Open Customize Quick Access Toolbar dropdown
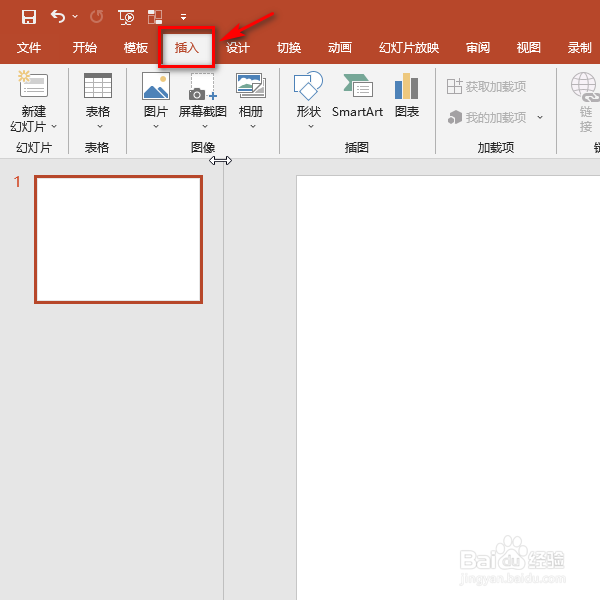The image size is (600, 600). tap(184, 17)
